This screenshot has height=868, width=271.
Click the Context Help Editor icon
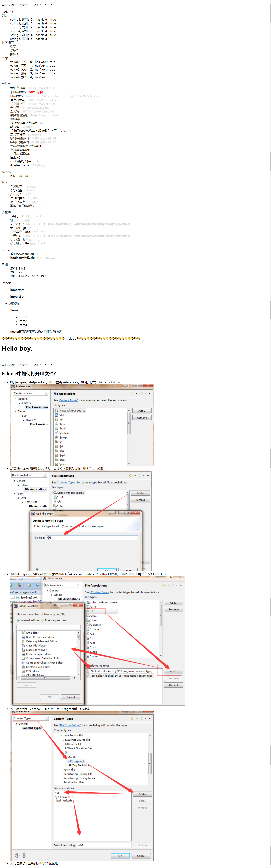(x=23, y=667)
